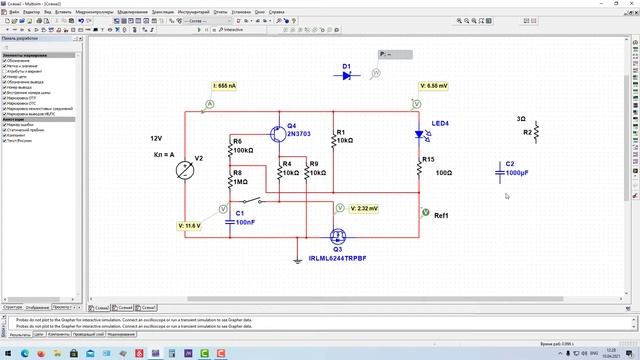Toggle the switch next to capacitor C1
640x360 pixels.
coord(252,200)
